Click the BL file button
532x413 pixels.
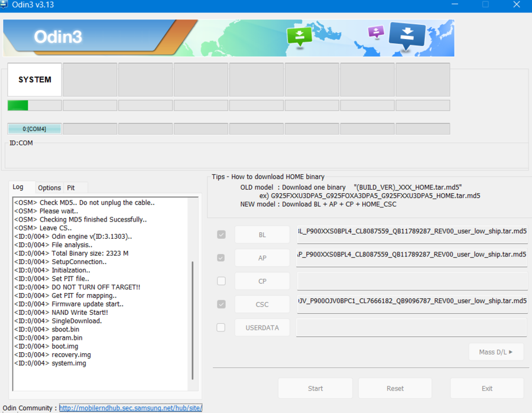[x=262, y=235]
